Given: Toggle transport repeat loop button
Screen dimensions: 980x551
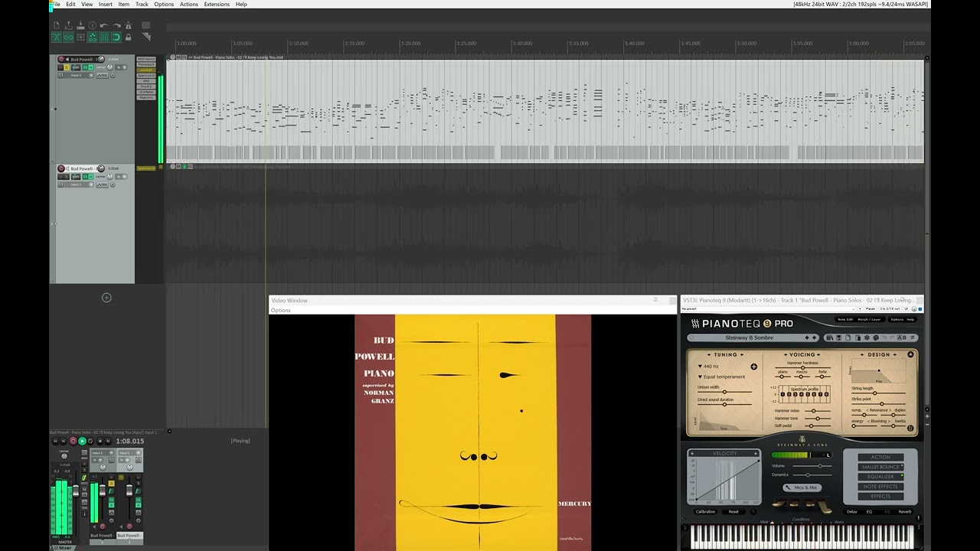Looking at the screenshot, I should tap(90, 441).
